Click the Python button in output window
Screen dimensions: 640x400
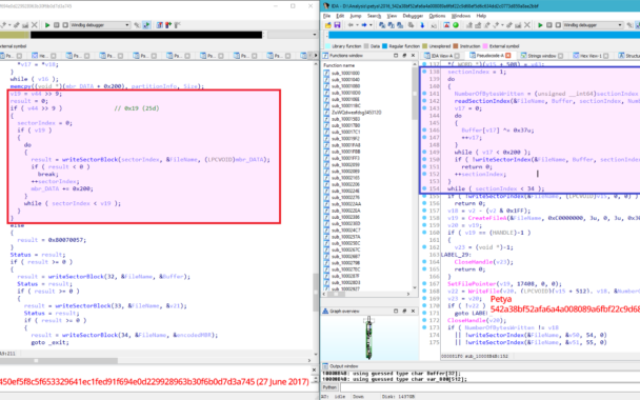pos(330,387)
